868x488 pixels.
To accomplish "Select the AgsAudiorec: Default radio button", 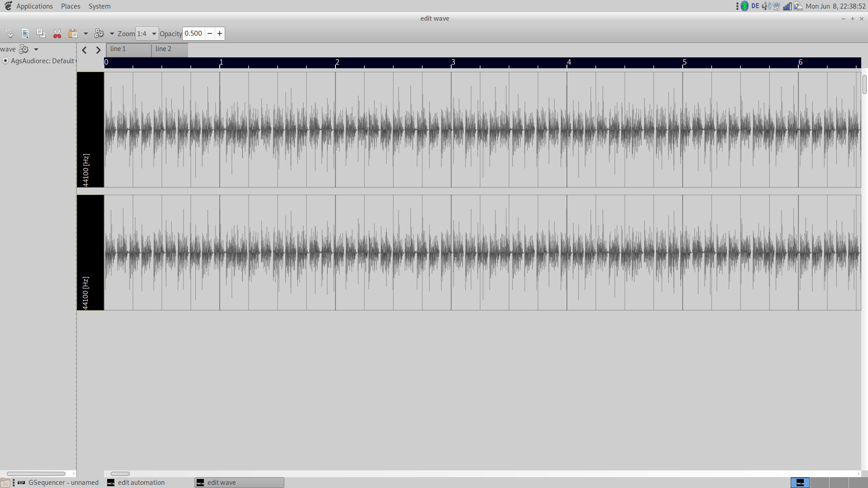I will click(x=5, y=61).
